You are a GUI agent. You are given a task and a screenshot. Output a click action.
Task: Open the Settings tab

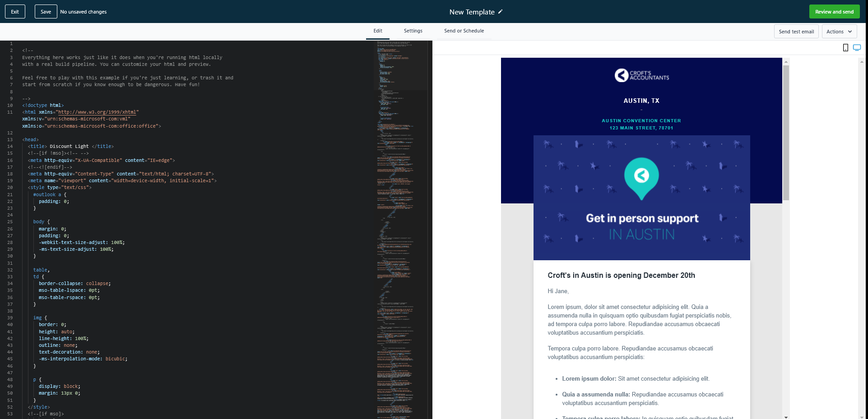[x=413, y=31]
